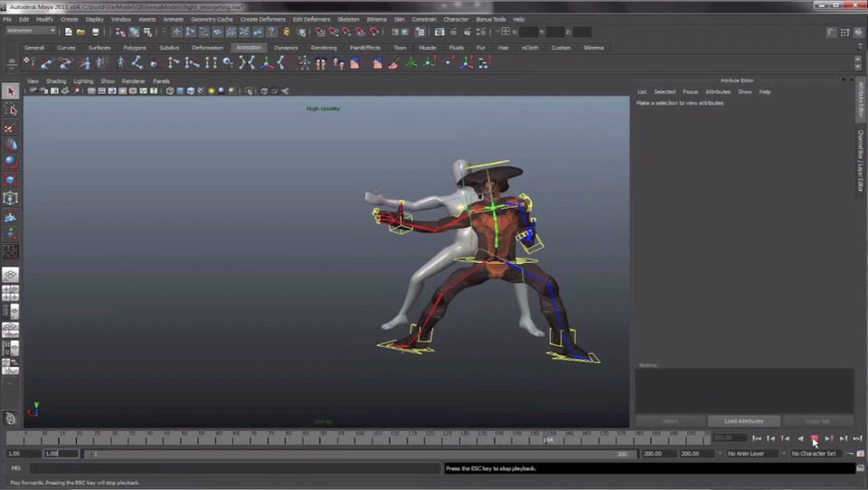Stop playback with the red stop button
Viewport: 868px width, 490px height.
click(814, 438)
